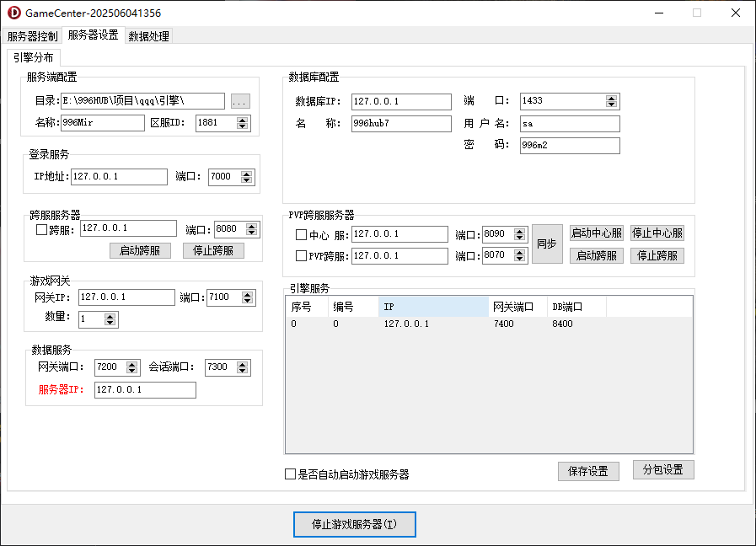Click the 同步 button
The image size is (756, 546).
click(547, 244)
